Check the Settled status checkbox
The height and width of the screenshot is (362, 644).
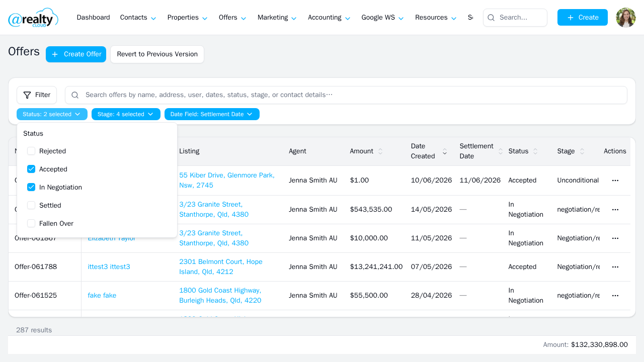click(x=31, y=206)
